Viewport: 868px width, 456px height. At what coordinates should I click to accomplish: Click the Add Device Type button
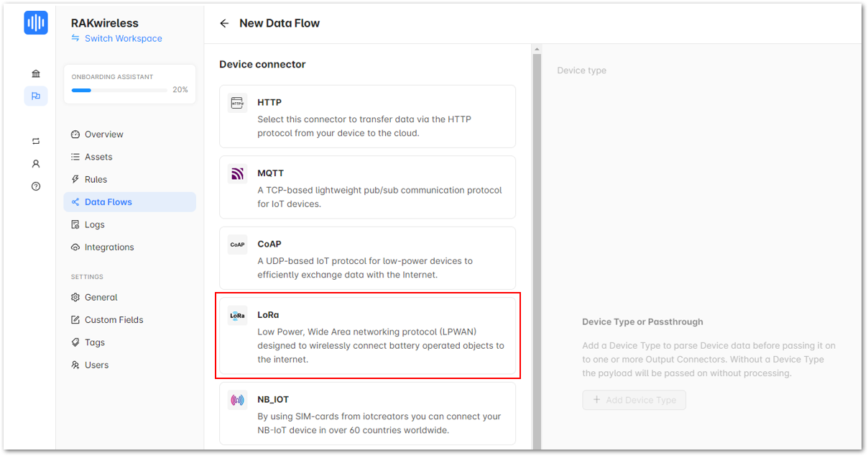pos(634,400)
